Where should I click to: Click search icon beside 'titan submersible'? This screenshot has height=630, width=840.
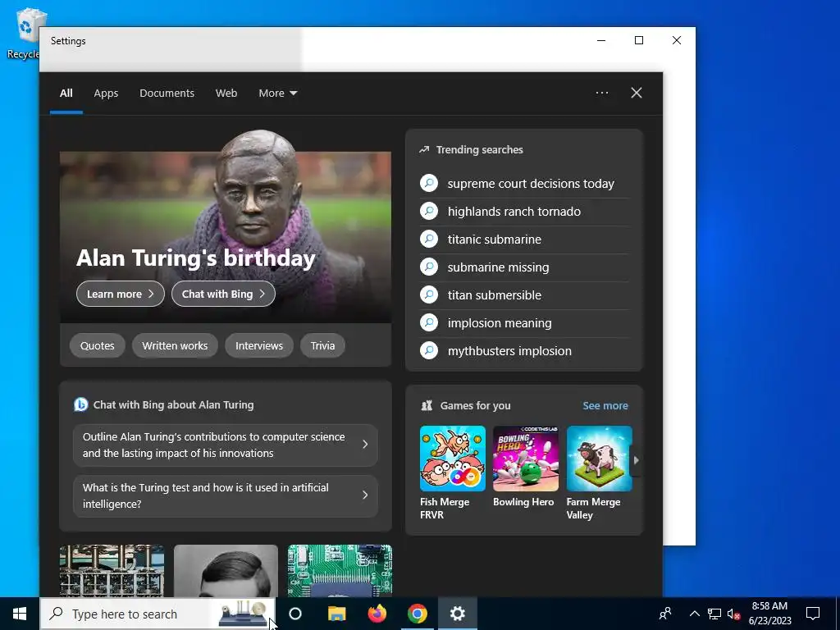tap(429, 294)
